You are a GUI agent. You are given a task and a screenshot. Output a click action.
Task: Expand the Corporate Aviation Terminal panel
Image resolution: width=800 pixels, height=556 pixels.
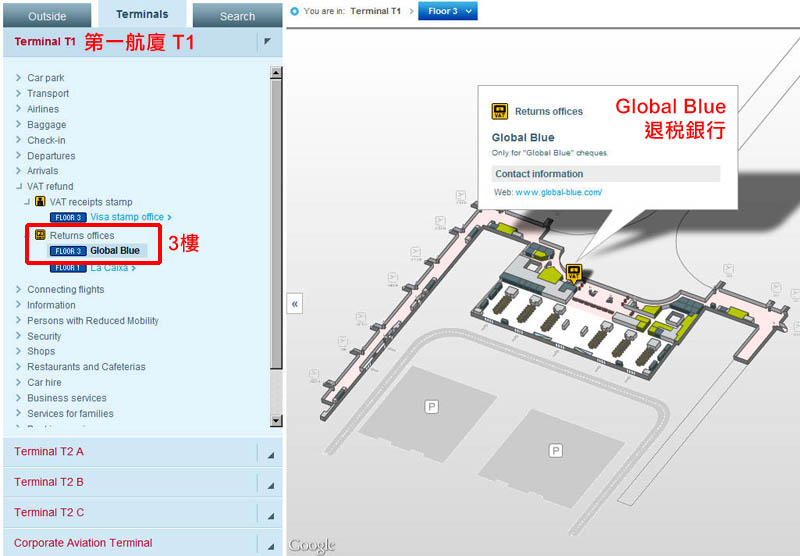142,543
